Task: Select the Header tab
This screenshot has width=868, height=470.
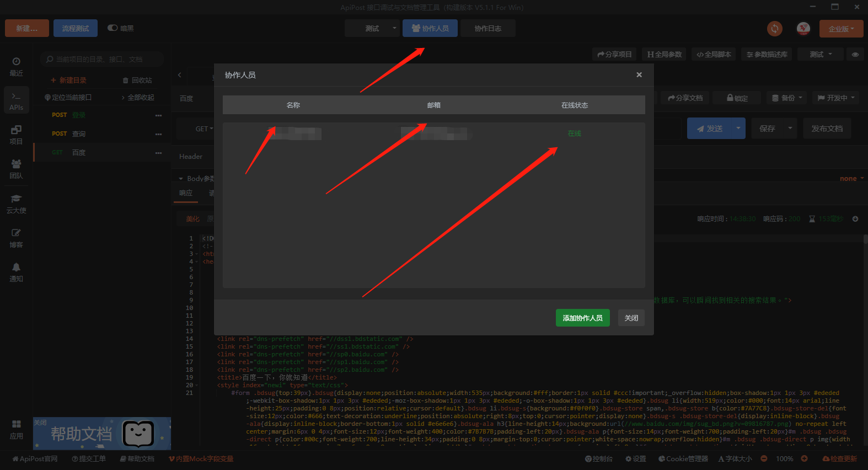Action: coord(191,157)
